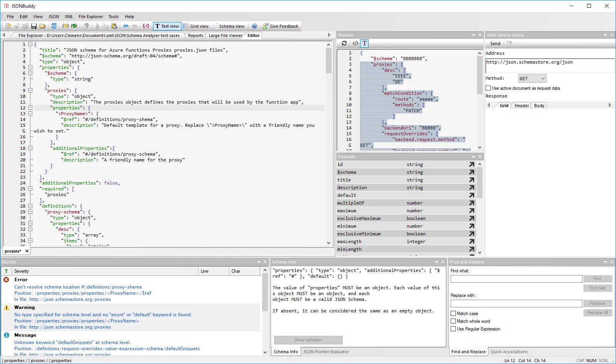
Task: Open the JSON menu
Action: [x=54, y=17]
